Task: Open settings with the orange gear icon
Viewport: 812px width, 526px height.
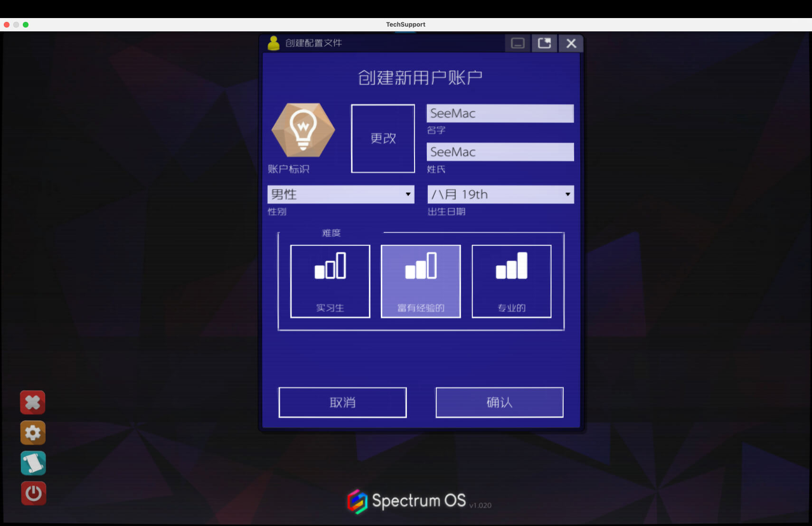Action: point(33,433)
